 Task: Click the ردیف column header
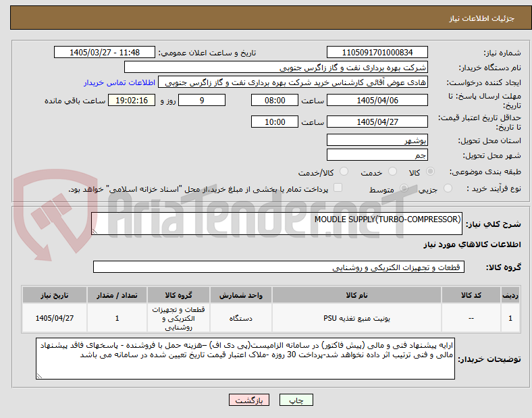[510, 295]
